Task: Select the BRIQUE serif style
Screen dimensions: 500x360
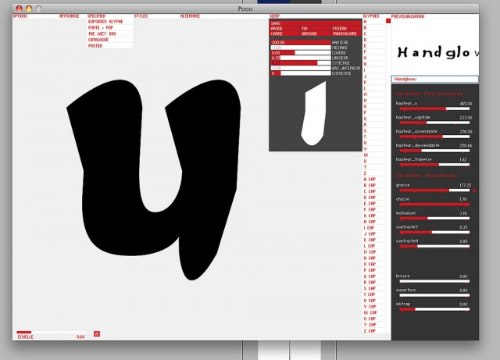Action: pyautogui.click(x=277, y=29)
